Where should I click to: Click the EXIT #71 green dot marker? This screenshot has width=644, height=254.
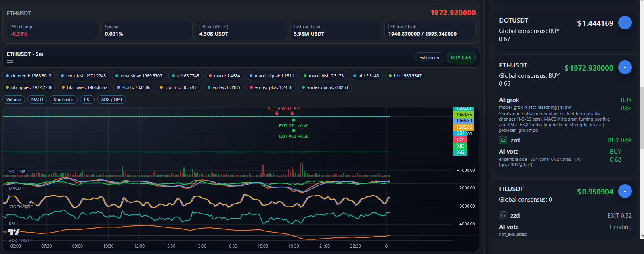tap(294, 120)
